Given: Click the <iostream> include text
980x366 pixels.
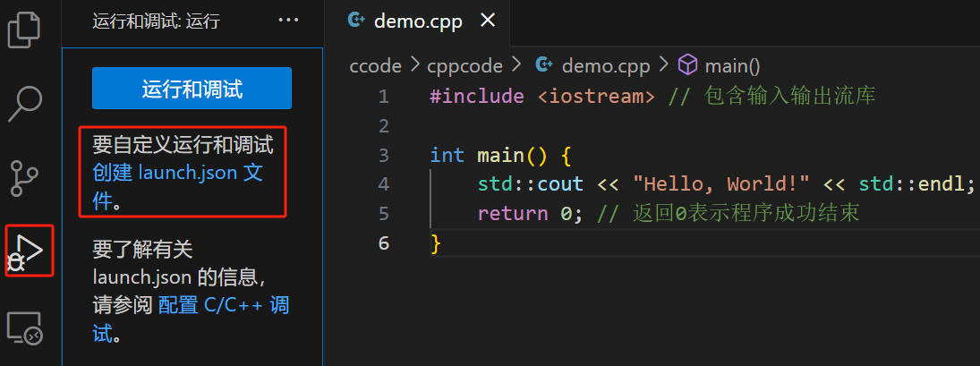Looking at the screenshot, I should pos(596,97).
